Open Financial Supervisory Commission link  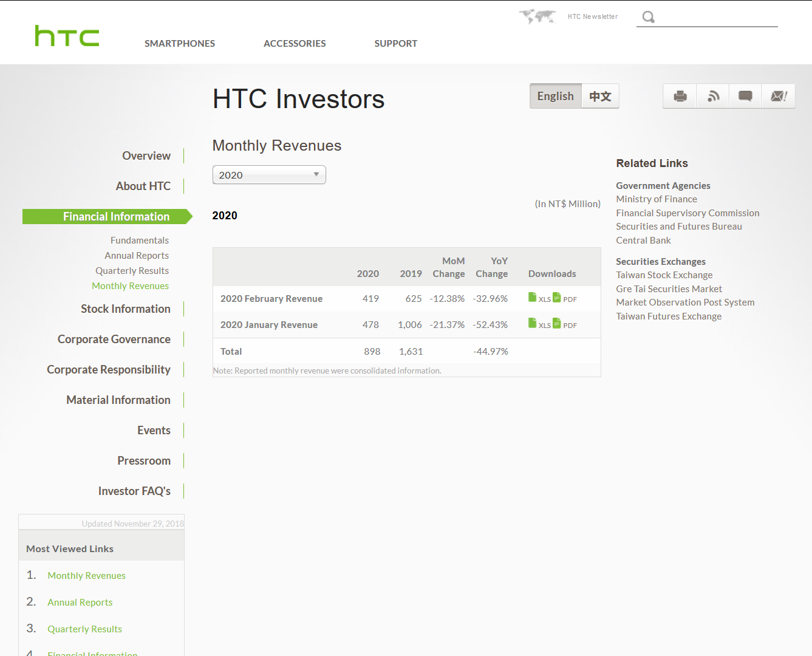pyautogui.click(x=687, y=213)
